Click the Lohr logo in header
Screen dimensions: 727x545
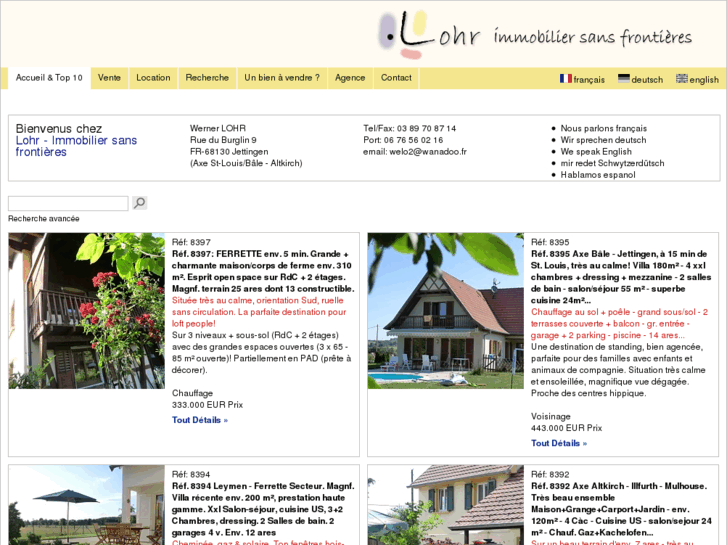[x=535, y=34]
